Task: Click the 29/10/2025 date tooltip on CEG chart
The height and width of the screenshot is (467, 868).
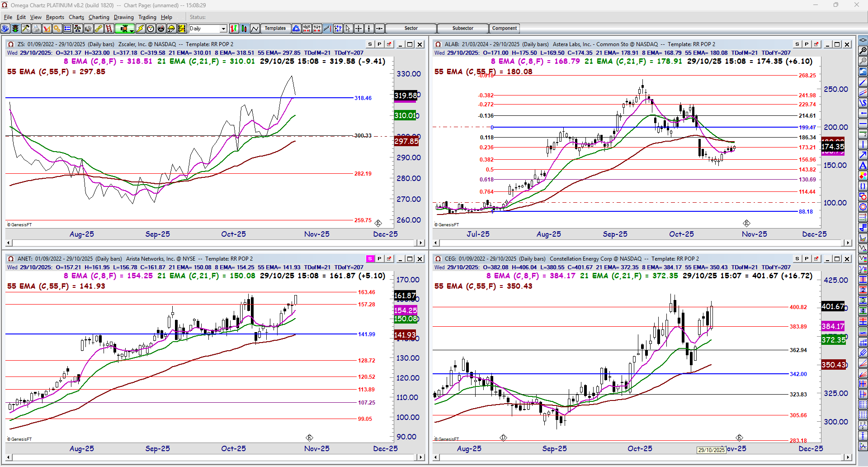Action: coord(711,450)
